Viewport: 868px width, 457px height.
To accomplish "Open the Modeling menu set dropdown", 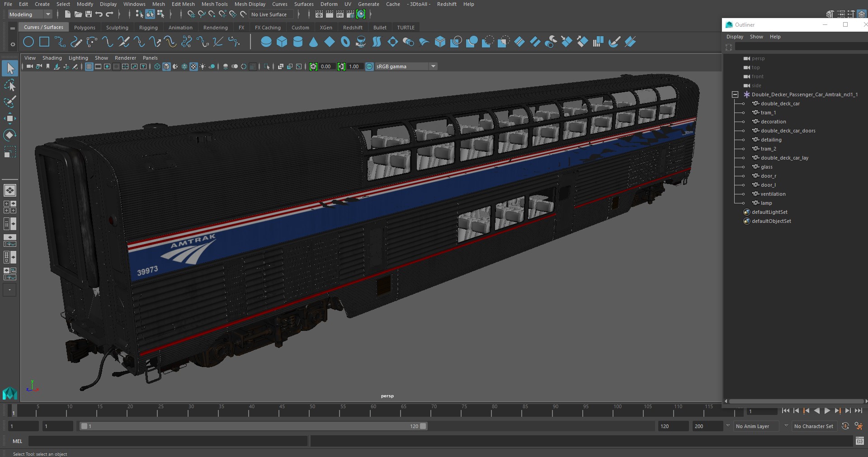I will click(30, 14).
